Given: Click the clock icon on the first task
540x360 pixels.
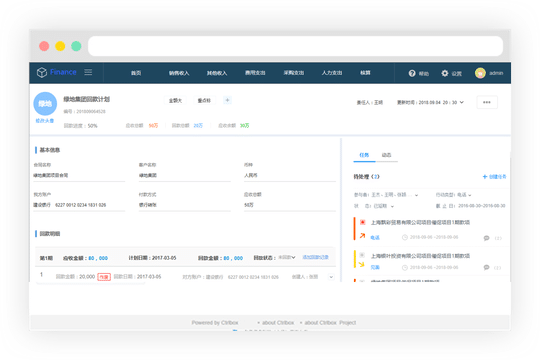Looking at the screenshot, I should 405,237.
